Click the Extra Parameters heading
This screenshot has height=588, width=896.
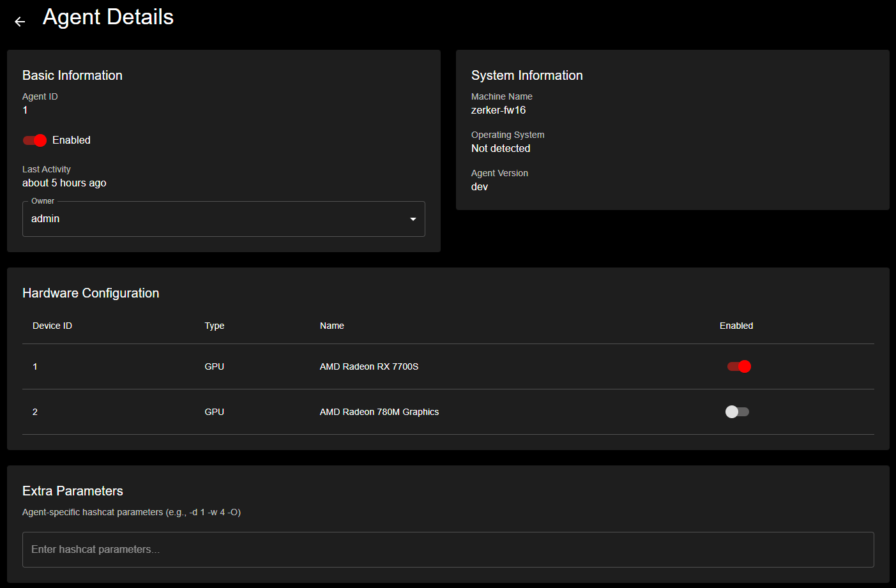[72, 491]
